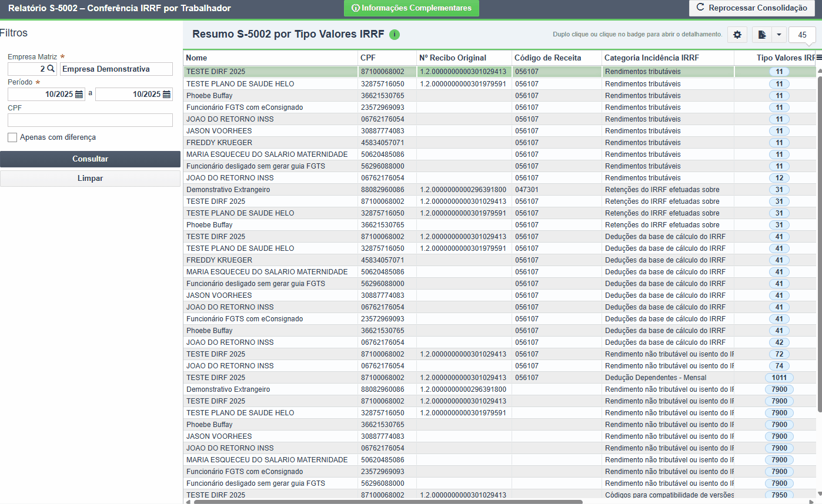Click the Consultar button

coord(90,159)
